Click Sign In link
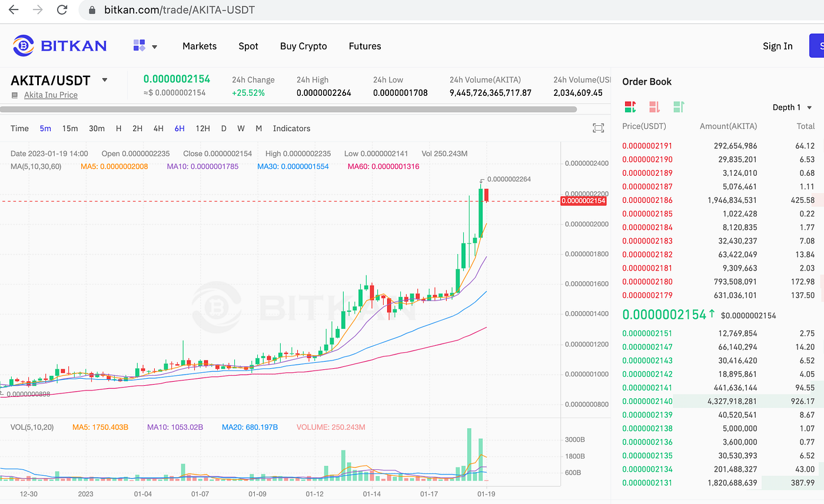This screenshot has height=504, width=824. 778,46
